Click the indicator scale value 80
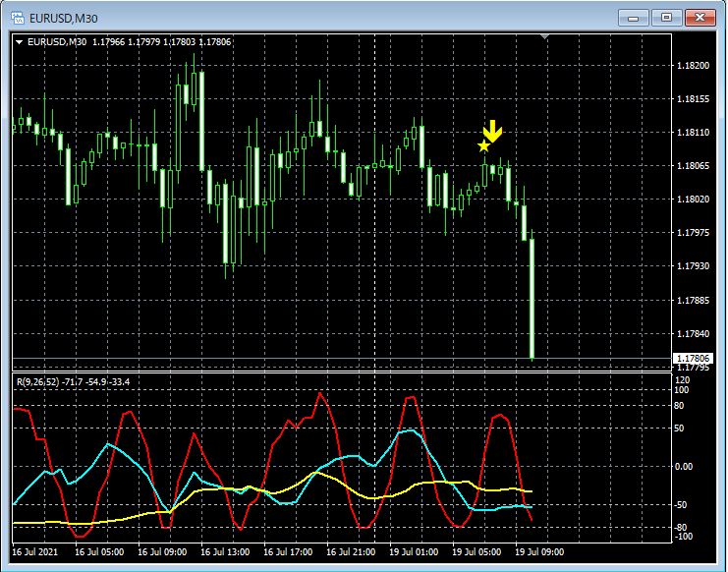The image size is (728, 572). tap(679, 406)
